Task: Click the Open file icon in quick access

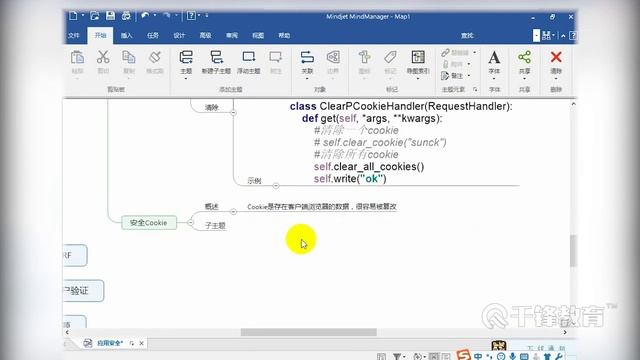Action: click(95, 16)
